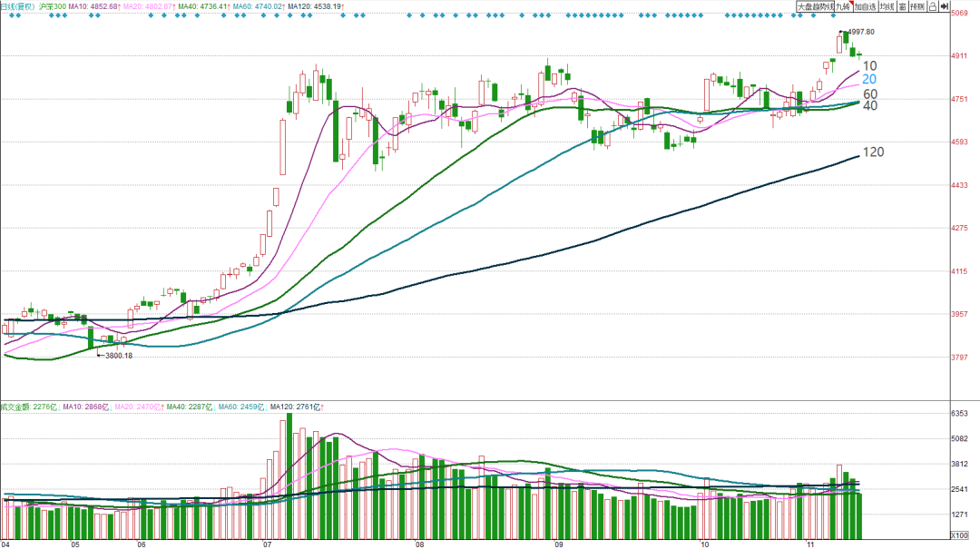Click the 04 month label on time axis
Image resolution: width=980 pixels, height=549 pixels.
point(6,544)
